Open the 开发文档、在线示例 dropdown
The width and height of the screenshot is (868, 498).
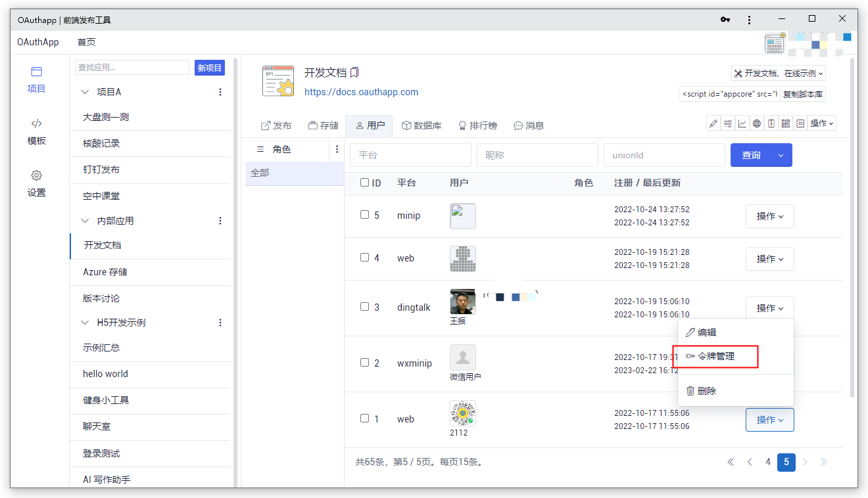[x=779, y=74]
